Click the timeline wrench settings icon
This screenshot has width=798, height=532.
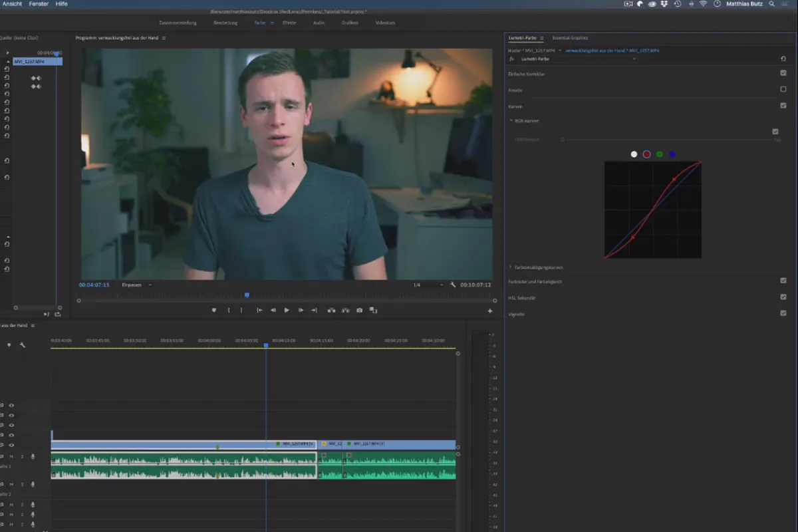[22, 345]
